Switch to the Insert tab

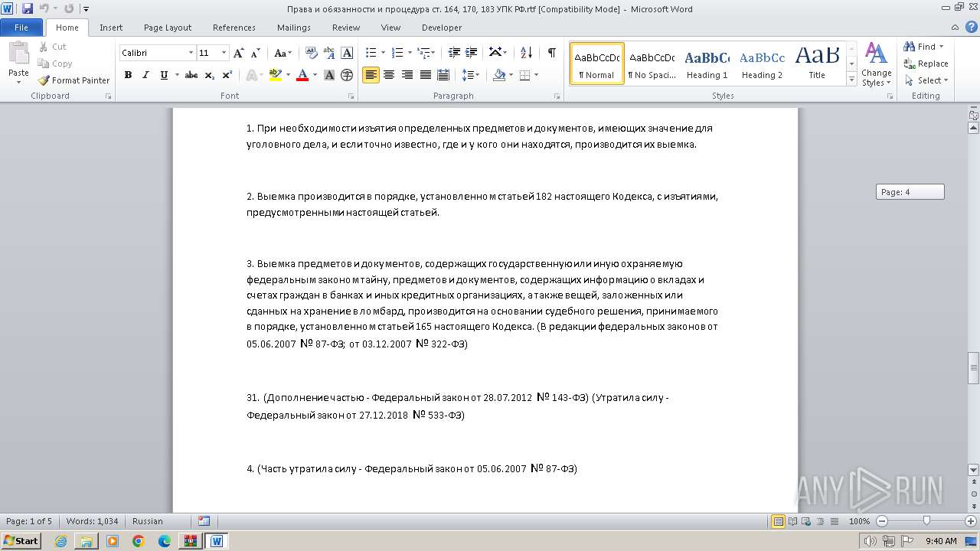pyautogui.click(x=111, y=28)
